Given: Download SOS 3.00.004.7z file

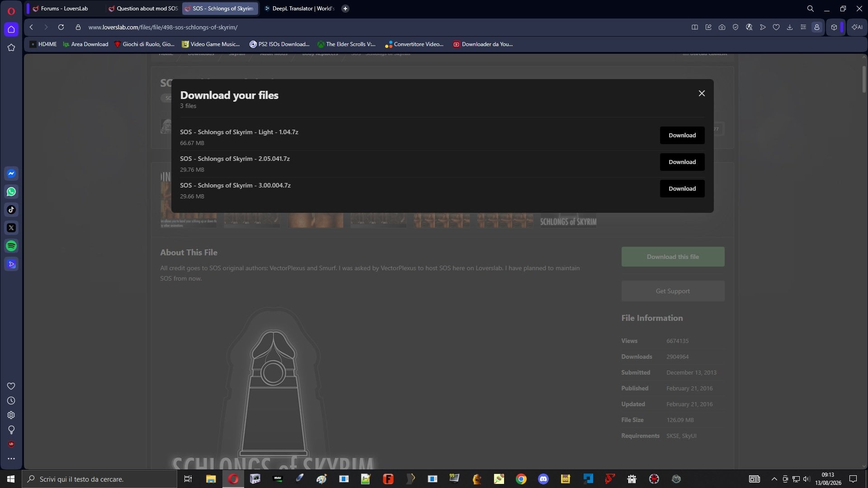Looking at the screenshot, I should 682,188.
